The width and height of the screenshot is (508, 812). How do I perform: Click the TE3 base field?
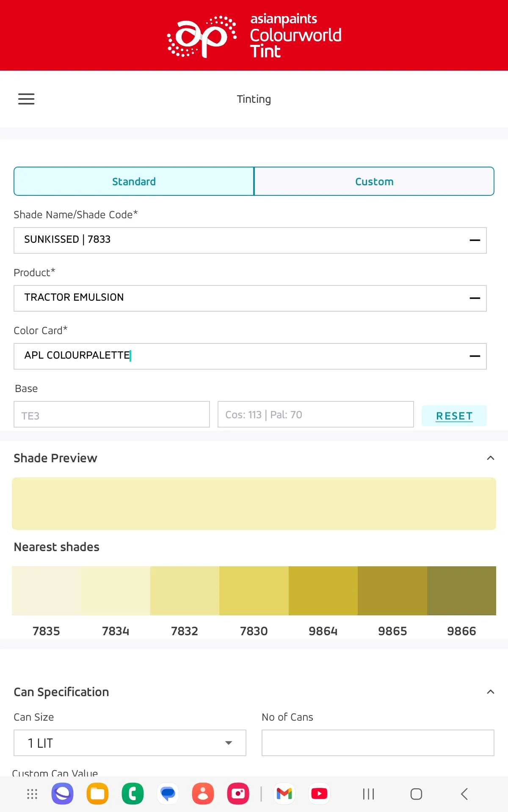(x=112, y=414)
